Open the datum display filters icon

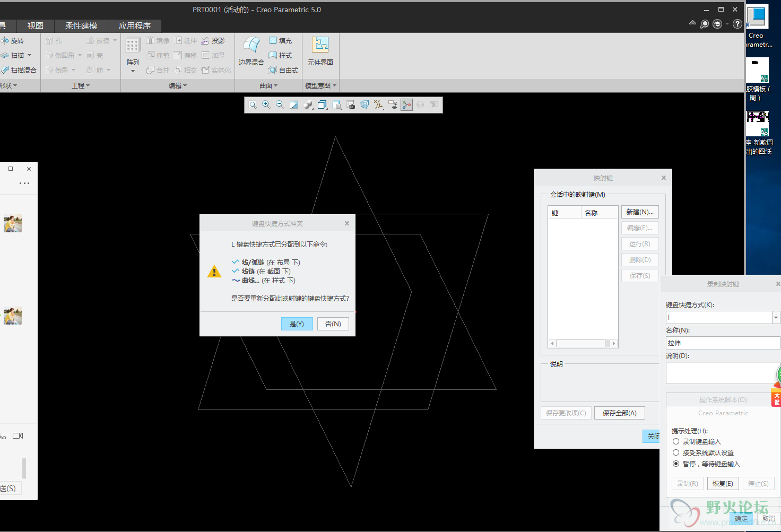[378, 105]
